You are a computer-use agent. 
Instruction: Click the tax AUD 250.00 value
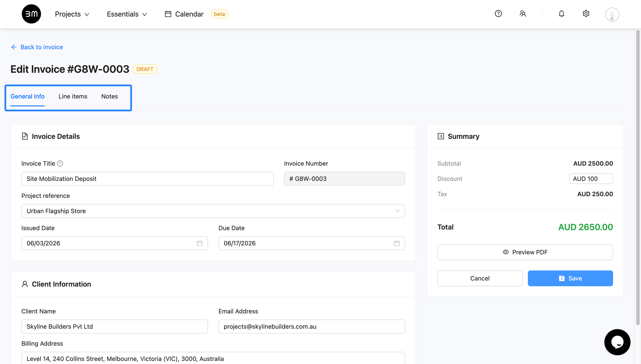(595, 194)
